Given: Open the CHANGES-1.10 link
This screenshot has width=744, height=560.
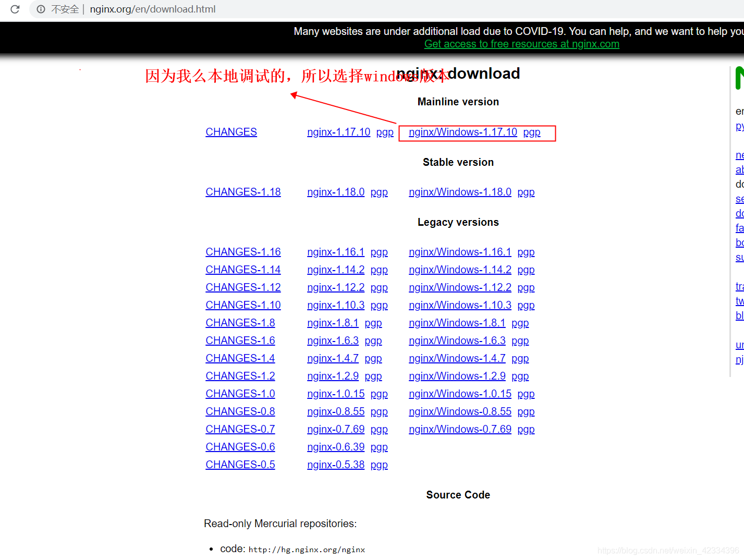Looking at the screenshot, I should pos(243,305).
